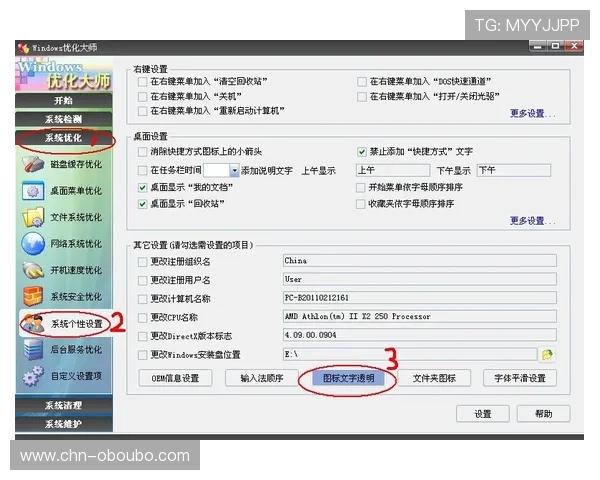Viewport: 600px width, 480px height.
Task: Click the PC-B20110212161 computer name field
Action: 420,298
